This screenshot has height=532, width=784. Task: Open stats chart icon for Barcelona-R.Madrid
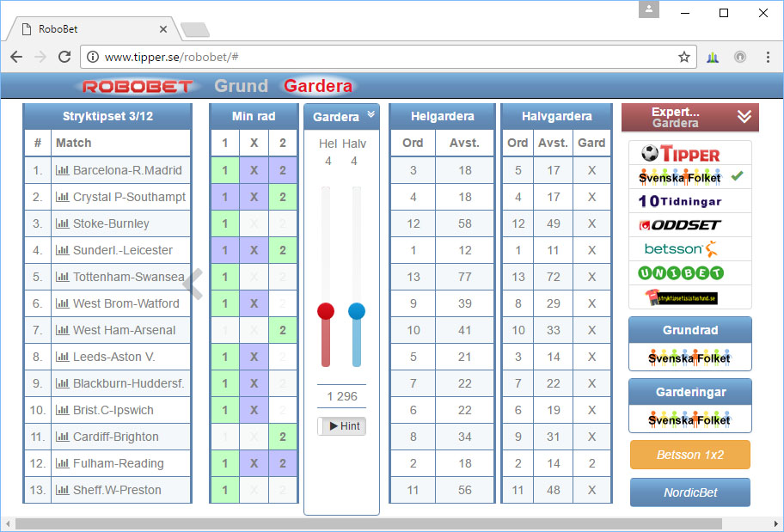(62, 170)
